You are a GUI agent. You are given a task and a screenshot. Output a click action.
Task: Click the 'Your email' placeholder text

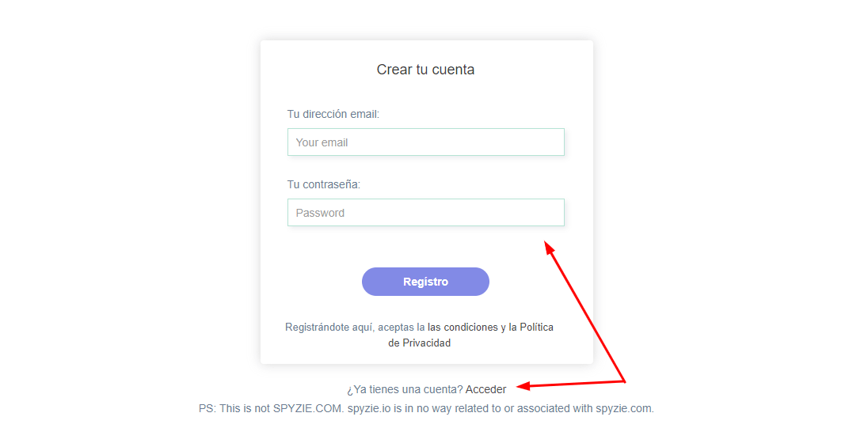322,142
